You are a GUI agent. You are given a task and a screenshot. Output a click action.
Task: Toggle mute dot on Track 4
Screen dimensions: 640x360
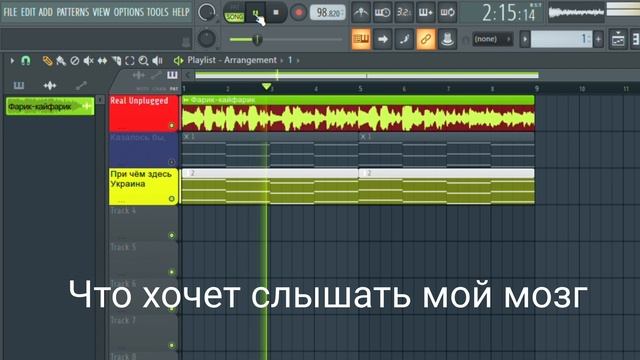click(x=172, y=236)
